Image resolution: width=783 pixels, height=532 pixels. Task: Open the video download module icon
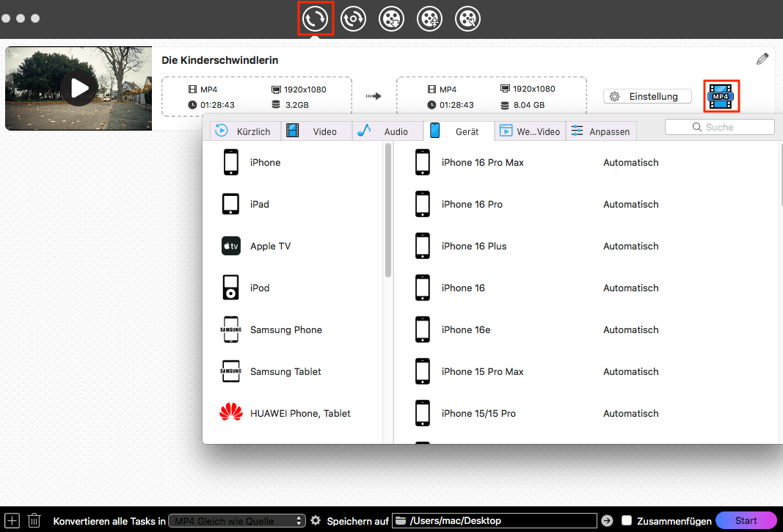[392, 19]
